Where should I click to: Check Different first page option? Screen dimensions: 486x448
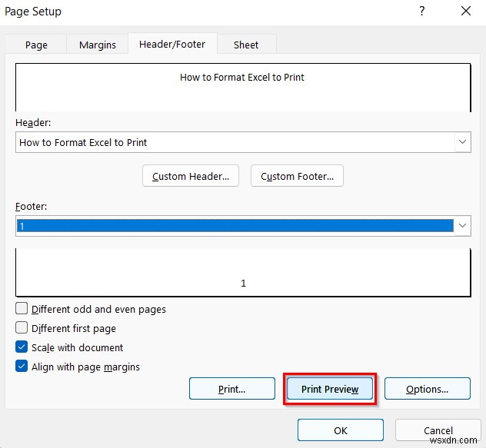coord(22,328)
